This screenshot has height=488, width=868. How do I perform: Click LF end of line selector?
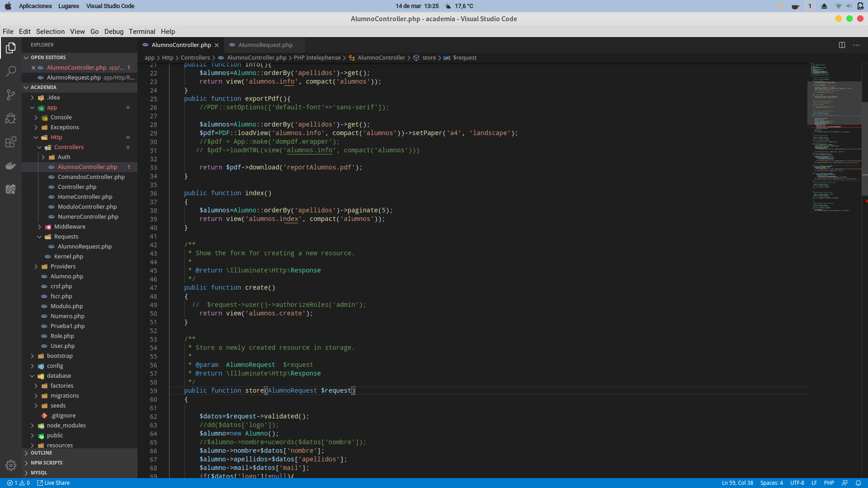[x=814, y=483]
